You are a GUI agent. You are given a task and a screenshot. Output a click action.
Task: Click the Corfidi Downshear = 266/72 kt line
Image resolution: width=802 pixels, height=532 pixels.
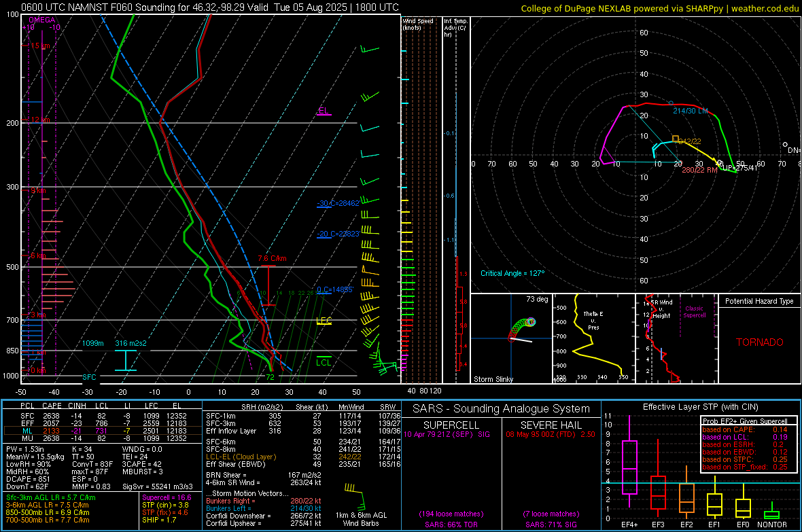point(264,516)
